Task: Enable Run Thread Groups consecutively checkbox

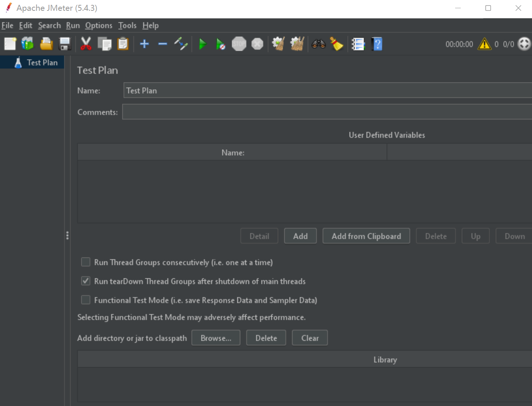Action: [86, 262]
